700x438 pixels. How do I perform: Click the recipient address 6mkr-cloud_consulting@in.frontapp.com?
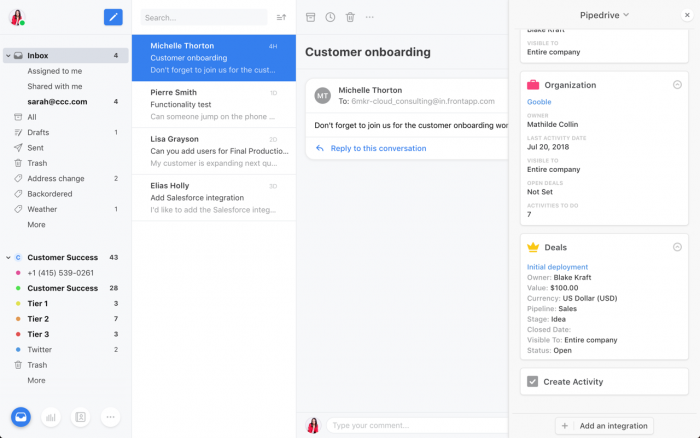coord(423,101)
